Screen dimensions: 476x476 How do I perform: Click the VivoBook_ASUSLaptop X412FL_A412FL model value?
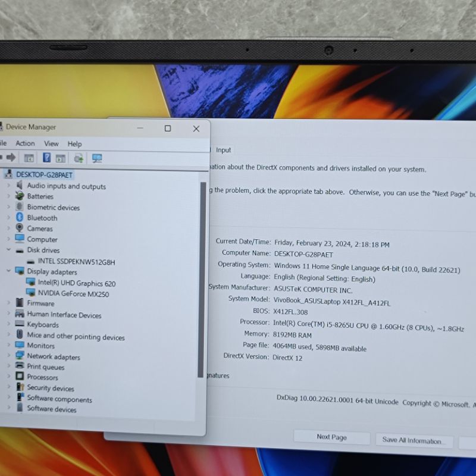pos(332,302)
